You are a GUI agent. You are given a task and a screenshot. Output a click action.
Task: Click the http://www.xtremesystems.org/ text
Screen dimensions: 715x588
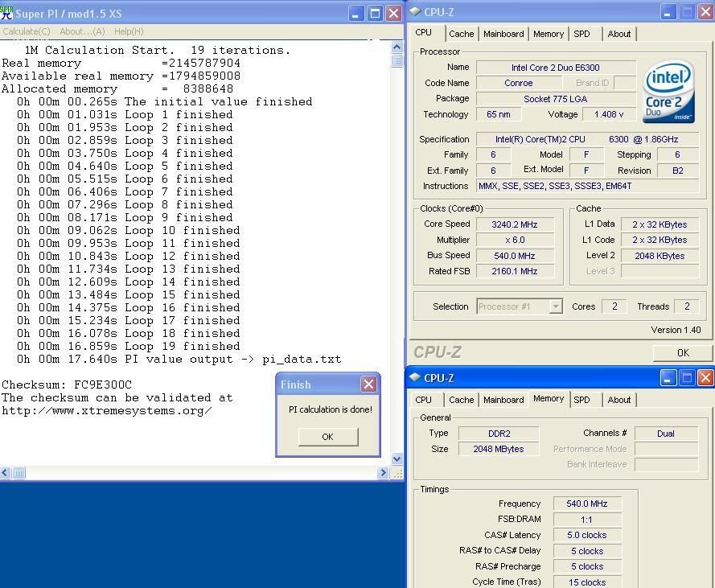pyautogui.click(x=107, y=410)
